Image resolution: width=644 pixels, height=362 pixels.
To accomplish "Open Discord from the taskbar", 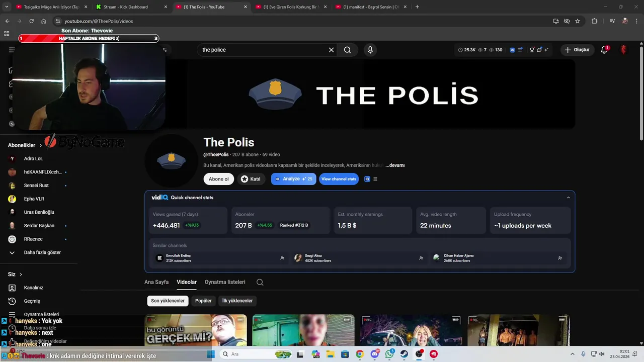I will pyautogui.click(x=374, y=354).
